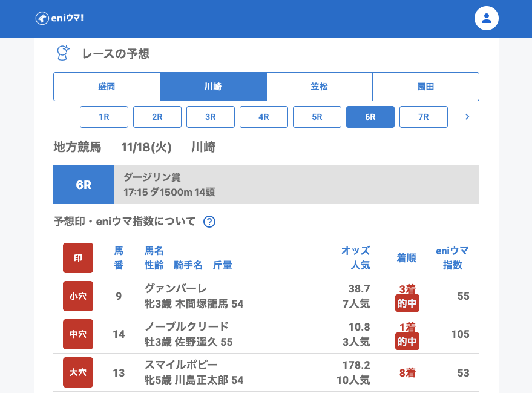Screen dimensions: 532x393
Task: Click the 大穴 prediction mark badge
Action: click(78, 372)
